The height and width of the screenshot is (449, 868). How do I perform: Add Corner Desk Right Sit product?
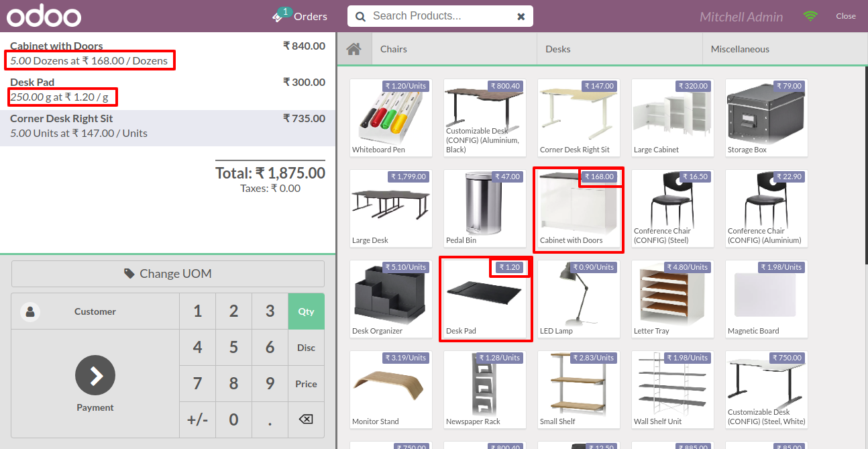coord(579,118)
